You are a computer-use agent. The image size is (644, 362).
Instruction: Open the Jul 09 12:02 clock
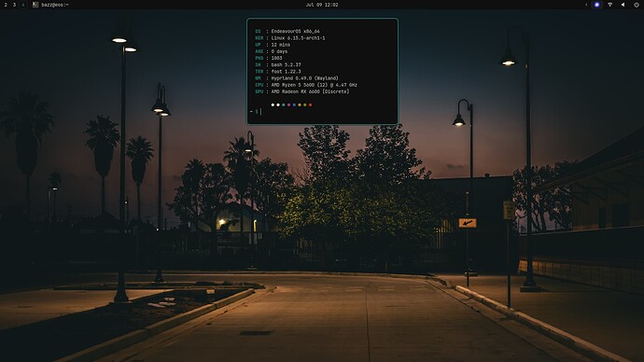coord(322,5)
